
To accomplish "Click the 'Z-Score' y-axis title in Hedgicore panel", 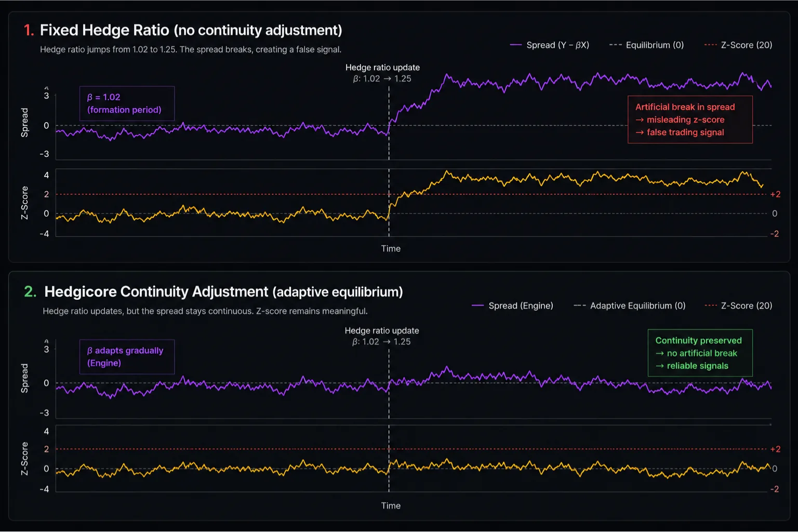I will coord(24,459).
